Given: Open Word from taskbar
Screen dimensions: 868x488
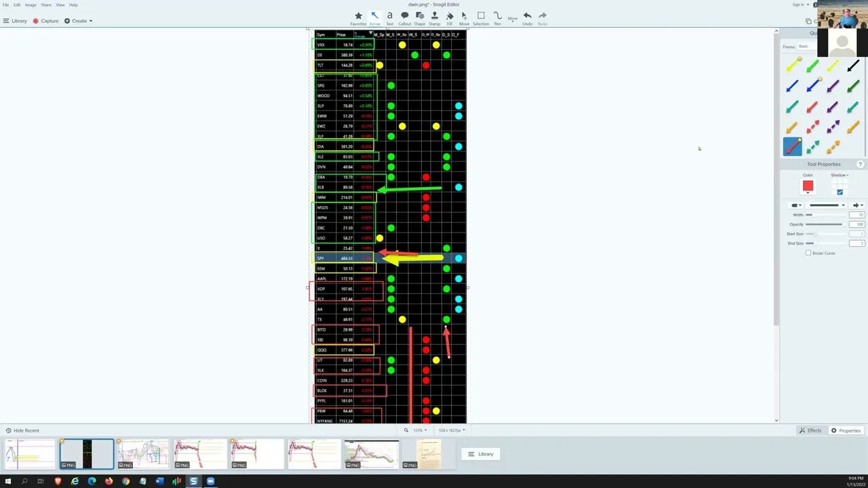Looking at the screenshot, I should 159,481.
